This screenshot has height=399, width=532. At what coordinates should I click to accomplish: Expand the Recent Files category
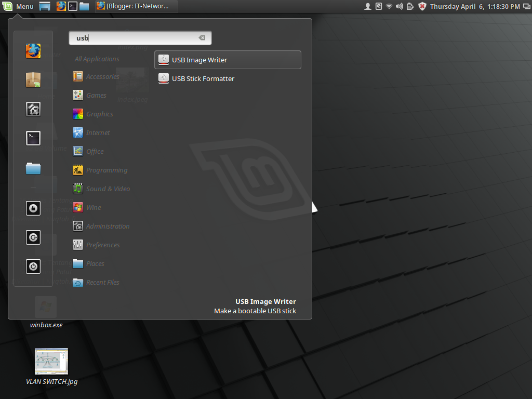tap(102, 282)
